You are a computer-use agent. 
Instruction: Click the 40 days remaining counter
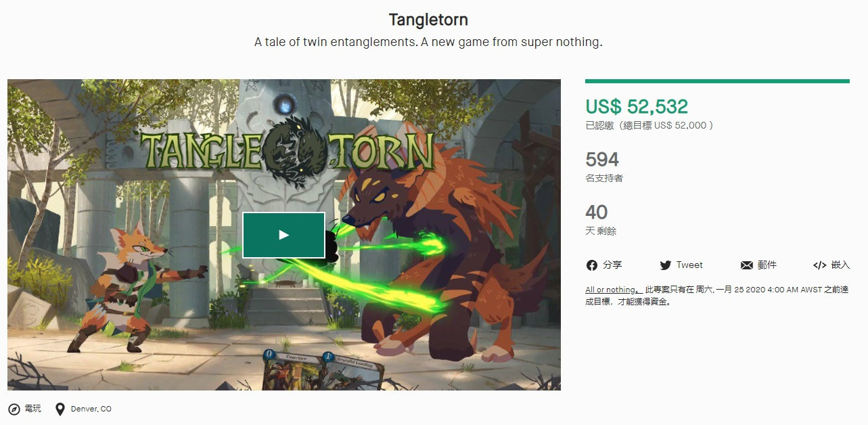(596, 212)
